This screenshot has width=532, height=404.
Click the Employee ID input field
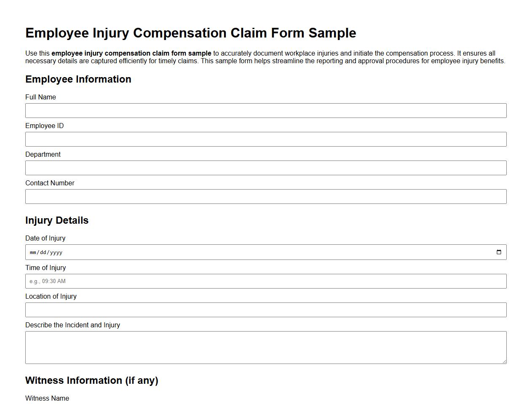click(x=266, y=139)
